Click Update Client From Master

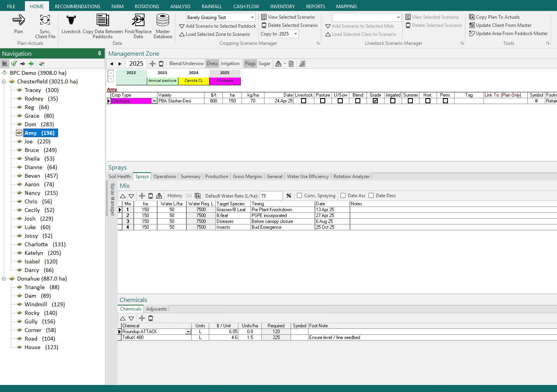[503, 25]
